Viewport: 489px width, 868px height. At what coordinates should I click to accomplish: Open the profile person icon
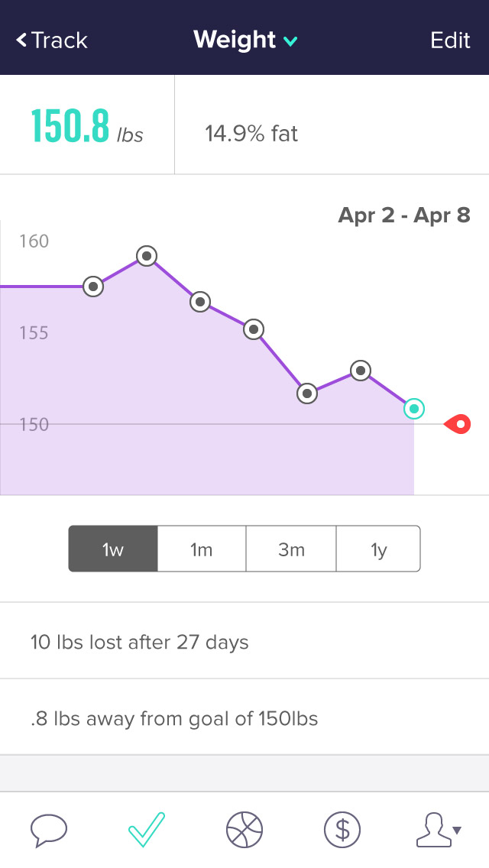click(x=434, y=830)
